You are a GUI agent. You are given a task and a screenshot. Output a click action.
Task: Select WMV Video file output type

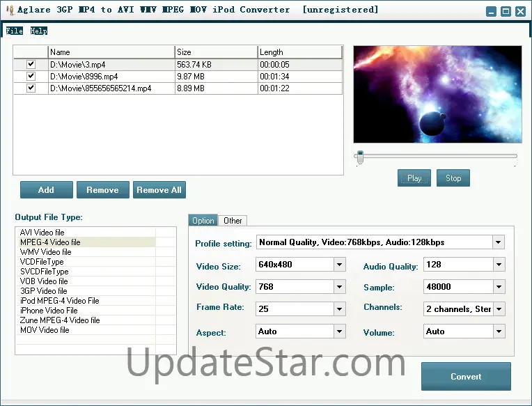pos(86,252)
